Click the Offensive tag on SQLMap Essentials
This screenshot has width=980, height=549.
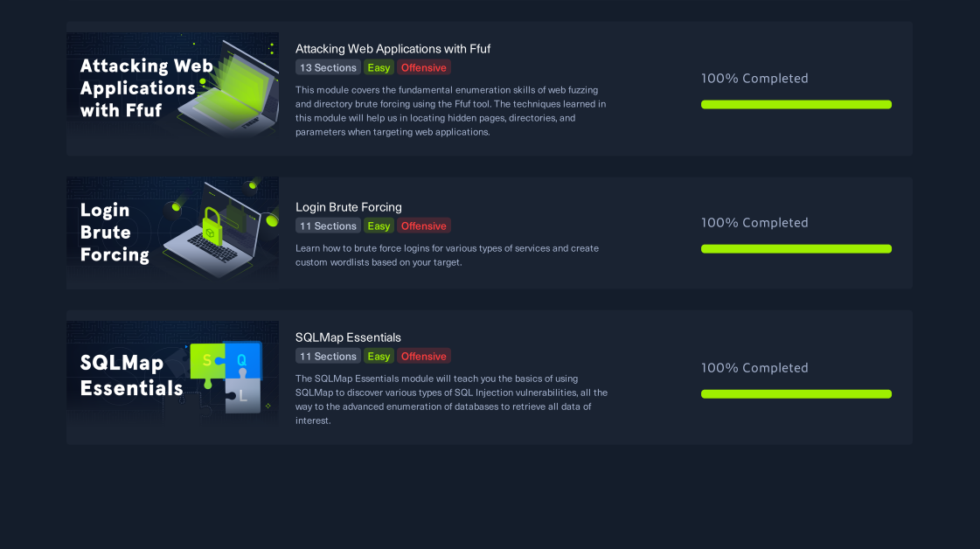coord(424,356)
